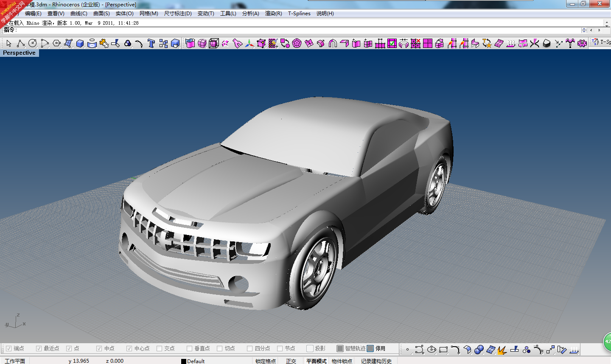Screen dimensions: 611x364
Task: Toggle the 端点 (End) osnap checkbox
Action: point(8,348)
